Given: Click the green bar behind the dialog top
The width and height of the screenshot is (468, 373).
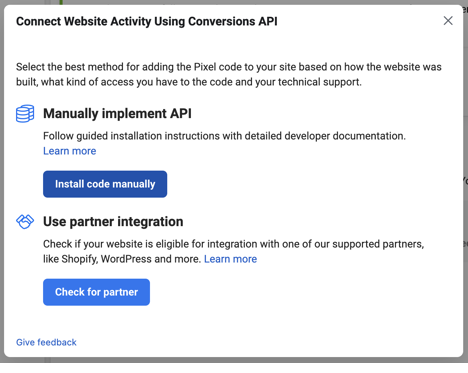Looking at the screenshot, I should [x=61, y=2].
